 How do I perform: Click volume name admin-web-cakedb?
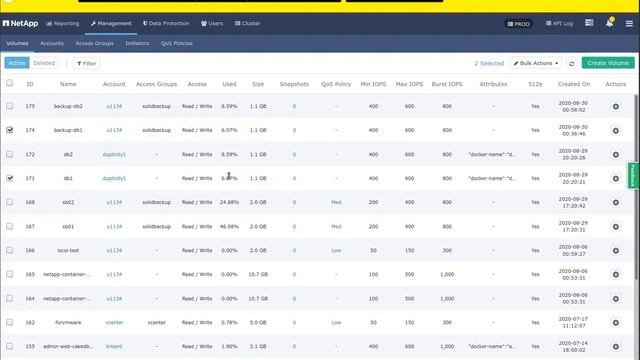pos(68,347)
